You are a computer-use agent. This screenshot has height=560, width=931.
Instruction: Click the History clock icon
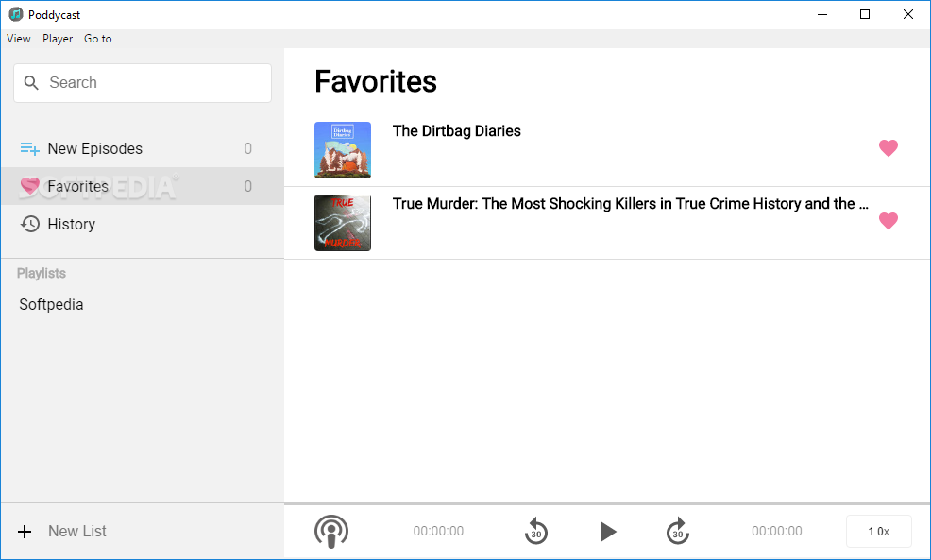coord(29,224)
